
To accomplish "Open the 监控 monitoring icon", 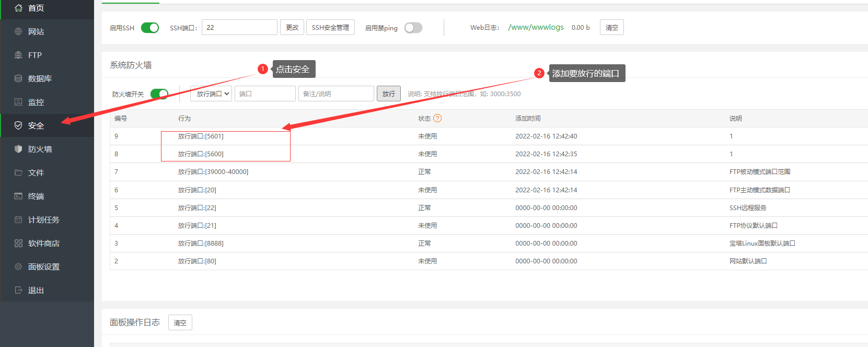I will tap(18, 102).
